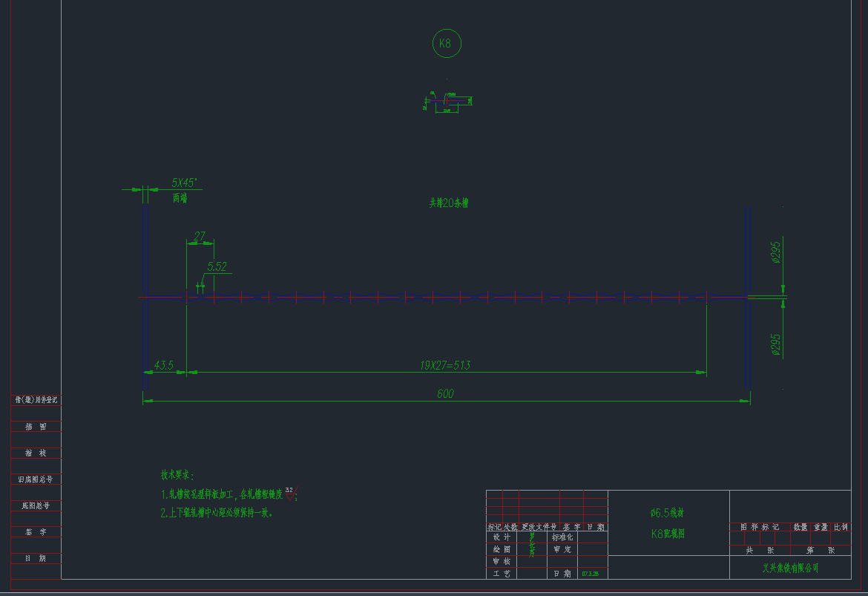The height and width of the screenshot is (596, 868).
Task: Select the '比例' header cell
Action: point(841,527)
